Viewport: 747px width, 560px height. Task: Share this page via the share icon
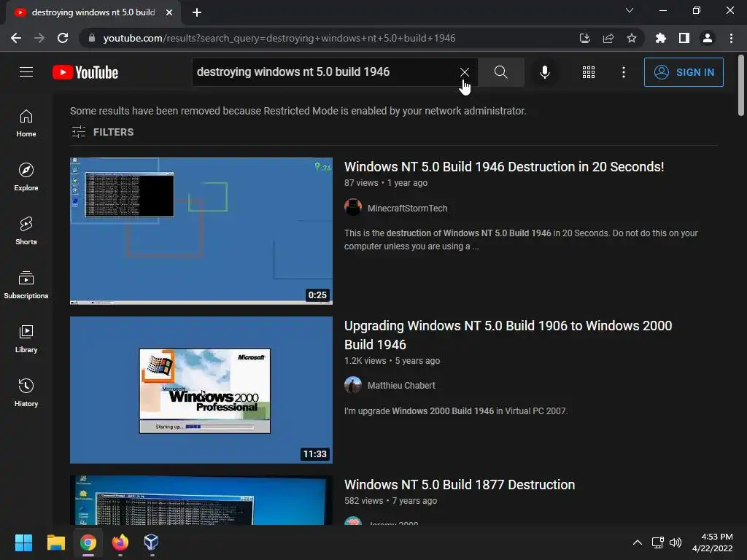pyautogui.click(x=608, y=38)
